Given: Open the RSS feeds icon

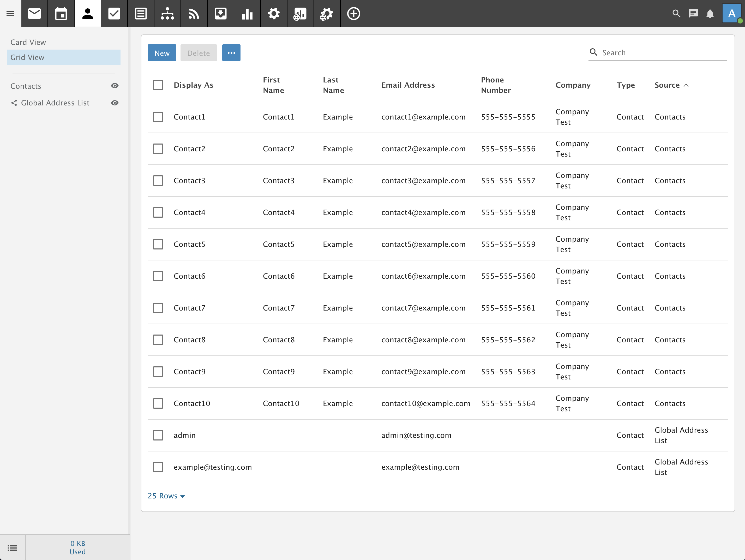Looking at the screenshot, I should pyautogui.click(x=194, y=14).
